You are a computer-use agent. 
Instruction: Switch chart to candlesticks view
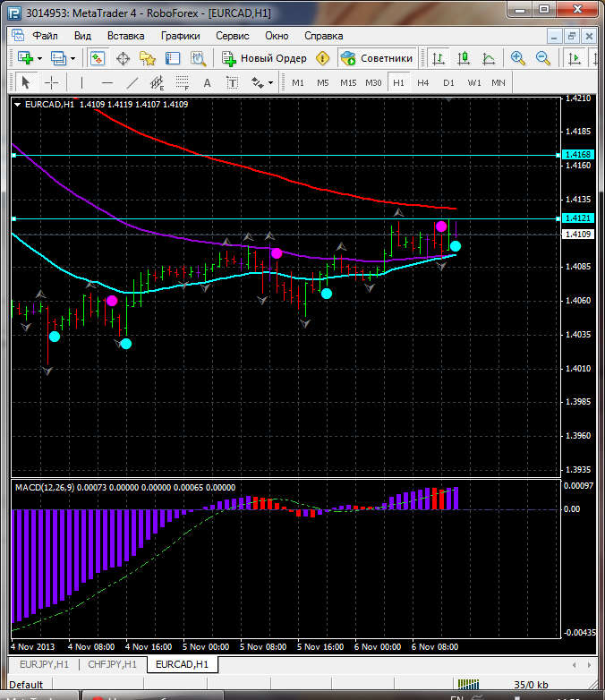coord(464,58)
